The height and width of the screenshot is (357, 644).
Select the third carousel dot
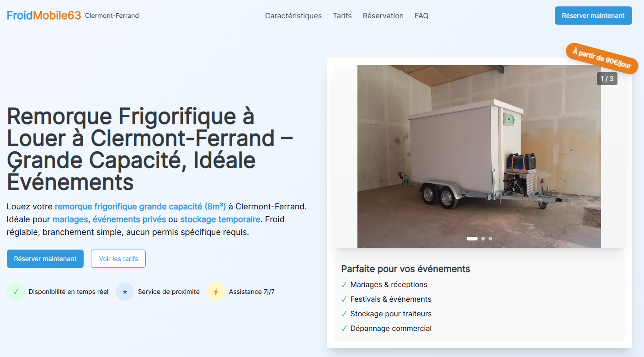490,238
